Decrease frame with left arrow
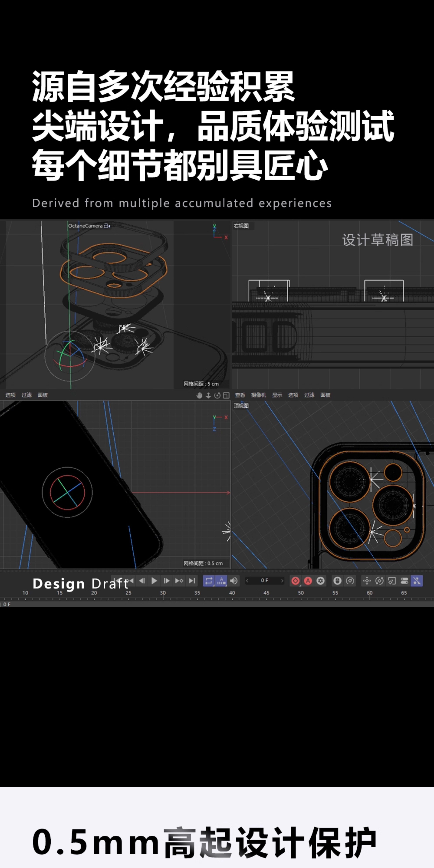 pyautogui.click(x=247, y=581)
